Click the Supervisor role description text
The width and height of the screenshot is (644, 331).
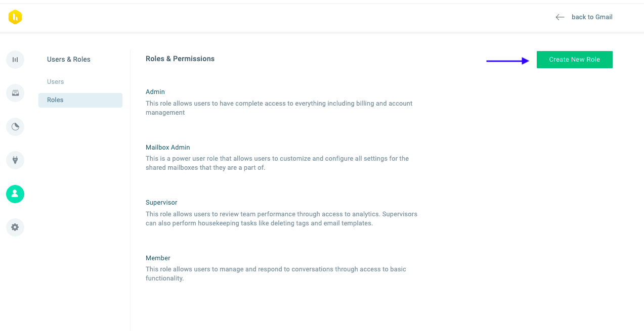281,219
